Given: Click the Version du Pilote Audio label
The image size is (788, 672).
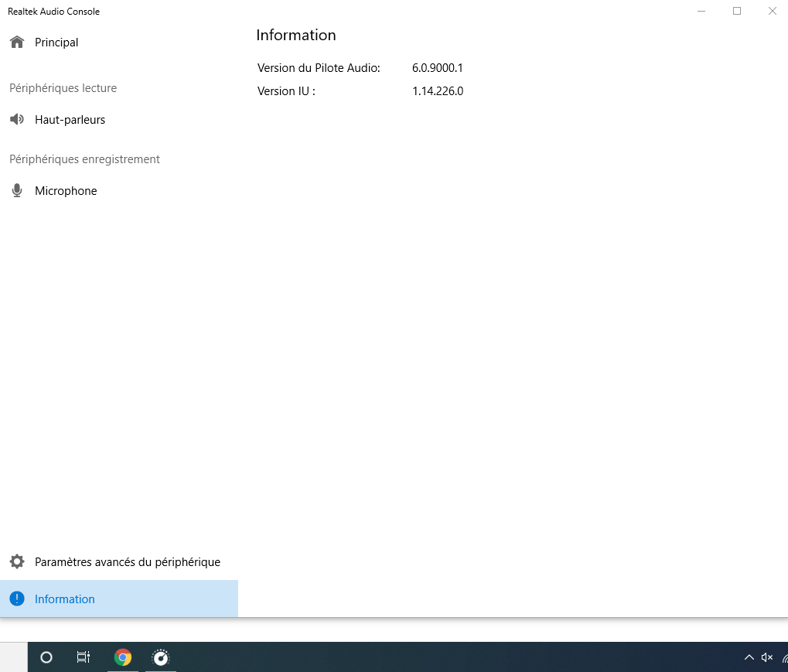Looking at the screenshot, I should (x=319, y=68).
